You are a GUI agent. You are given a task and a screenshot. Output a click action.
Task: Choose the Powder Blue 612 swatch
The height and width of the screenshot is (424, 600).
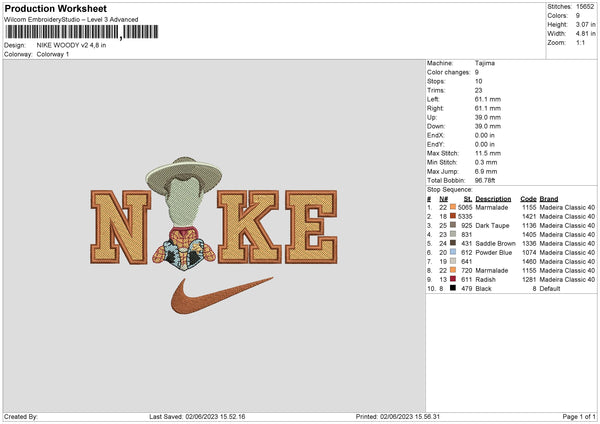coord(453,252)
